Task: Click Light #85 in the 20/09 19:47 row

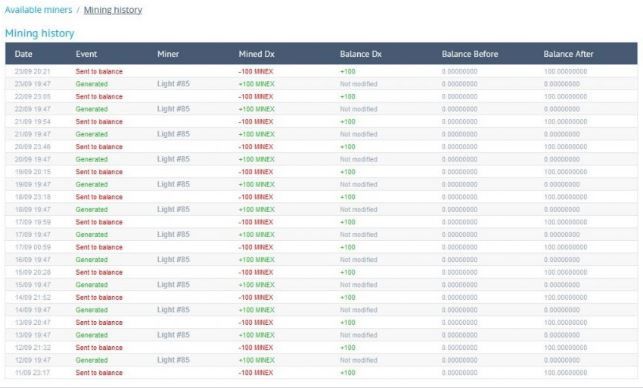Action: click(x=173, y=159)
